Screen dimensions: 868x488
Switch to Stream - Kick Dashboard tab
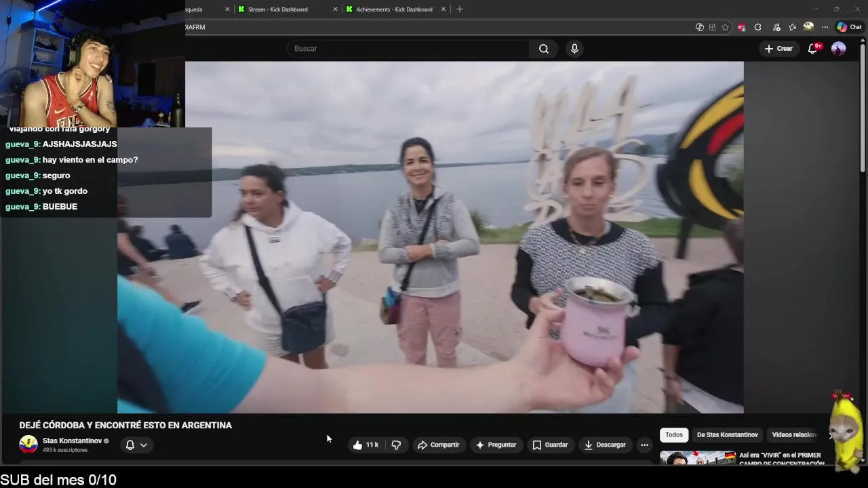[277, 9]
